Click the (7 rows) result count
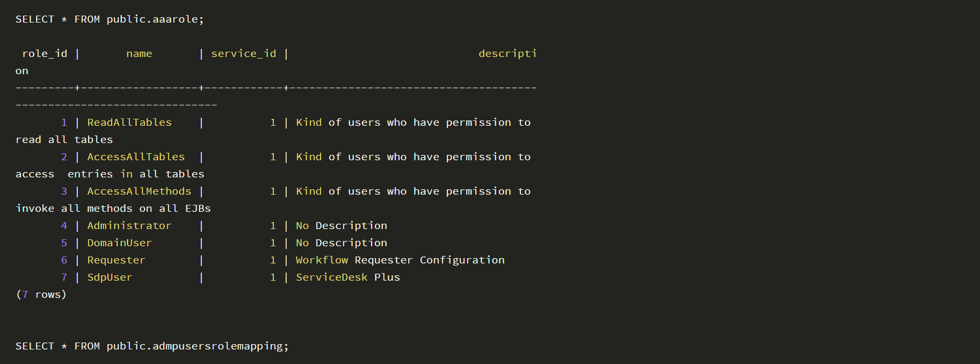This screenshot has width=980, height=364. 41,295
